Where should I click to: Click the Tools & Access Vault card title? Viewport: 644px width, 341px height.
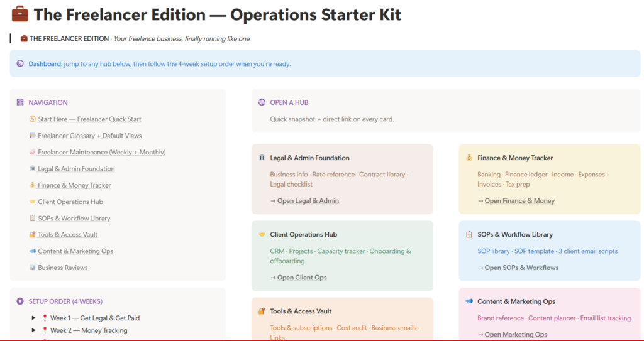[301, 311]
